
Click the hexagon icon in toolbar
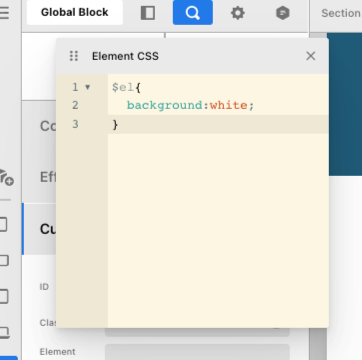pos(283,13)
